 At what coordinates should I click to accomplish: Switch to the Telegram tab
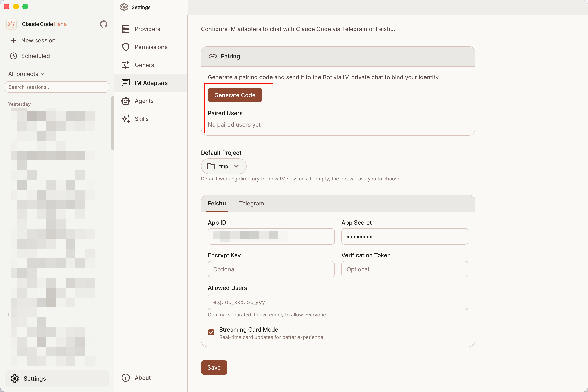pyautogui.click(x=251, y=204)
